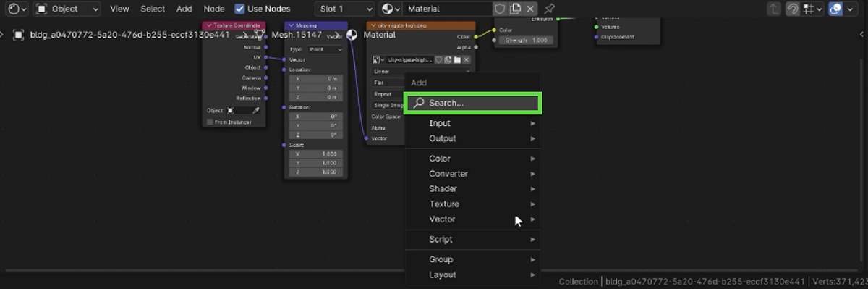868x289 pixels.
Task: Open the Layout submenu
Action: (473, 275)
